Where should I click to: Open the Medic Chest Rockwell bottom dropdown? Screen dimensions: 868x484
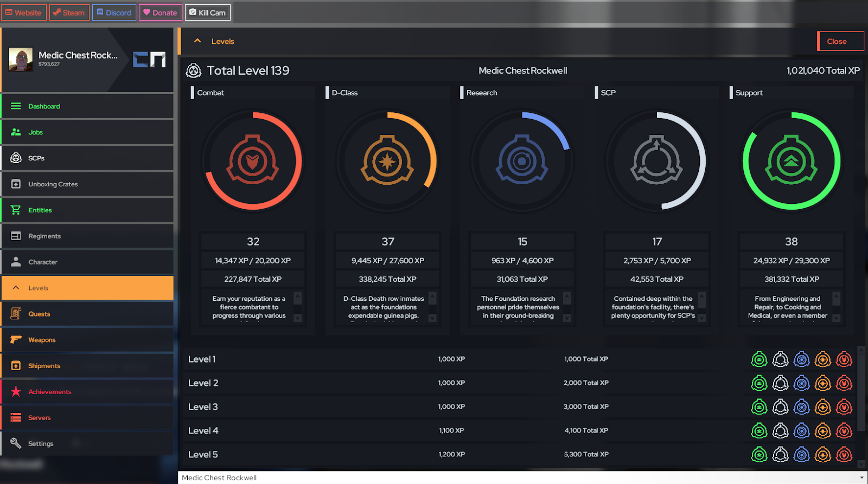point(523,477)
